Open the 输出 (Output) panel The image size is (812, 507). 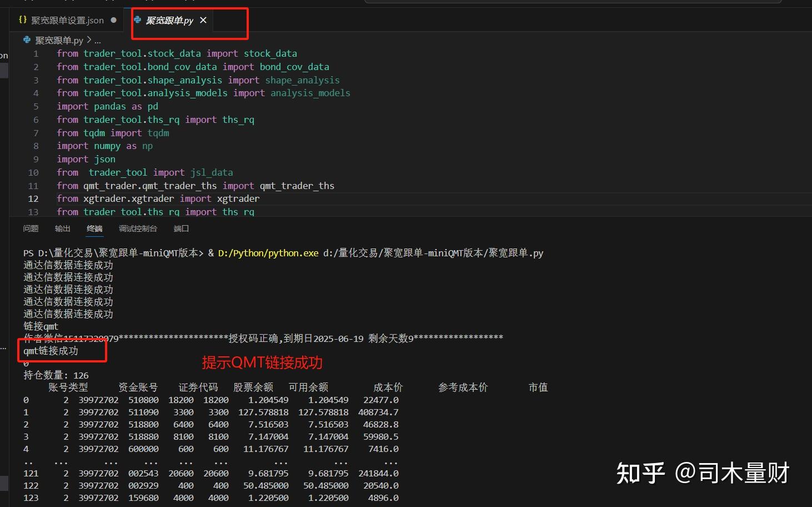62,228
